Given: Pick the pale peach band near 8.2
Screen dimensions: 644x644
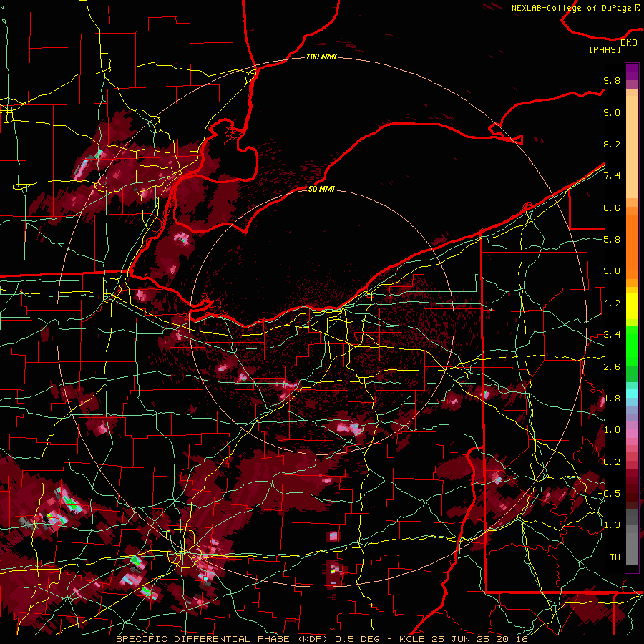Looking at the screenshot, I should point(632,147).
